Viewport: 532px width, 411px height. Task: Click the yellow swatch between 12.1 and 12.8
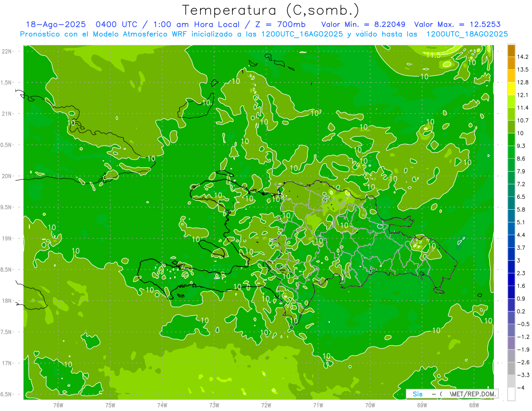[511, 89]
